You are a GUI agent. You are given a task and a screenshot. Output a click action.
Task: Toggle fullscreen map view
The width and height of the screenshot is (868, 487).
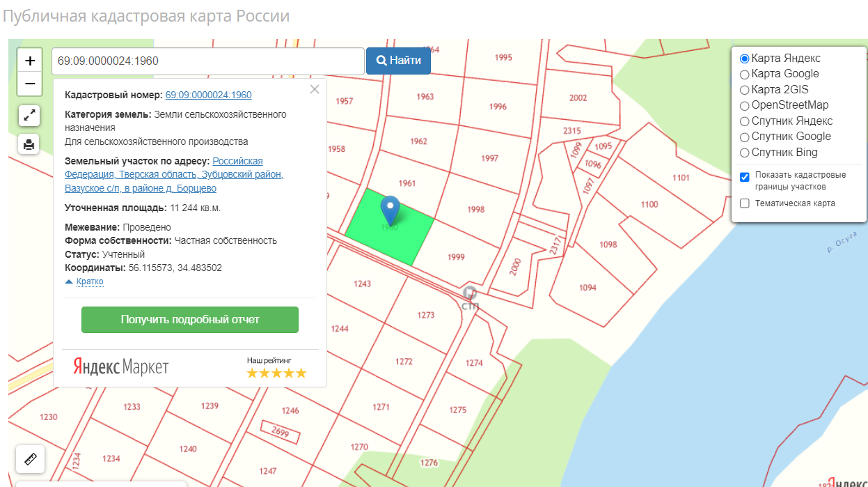click(29, 116)
